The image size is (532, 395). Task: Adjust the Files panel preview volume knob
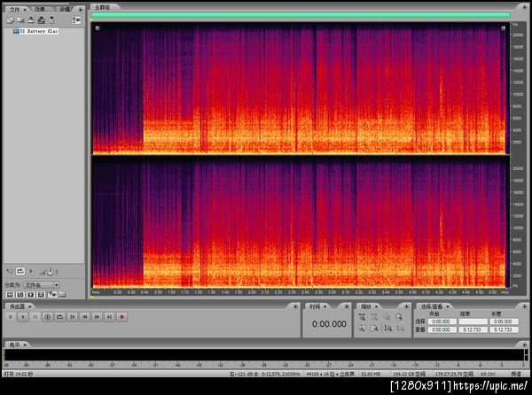pos(51,272)
